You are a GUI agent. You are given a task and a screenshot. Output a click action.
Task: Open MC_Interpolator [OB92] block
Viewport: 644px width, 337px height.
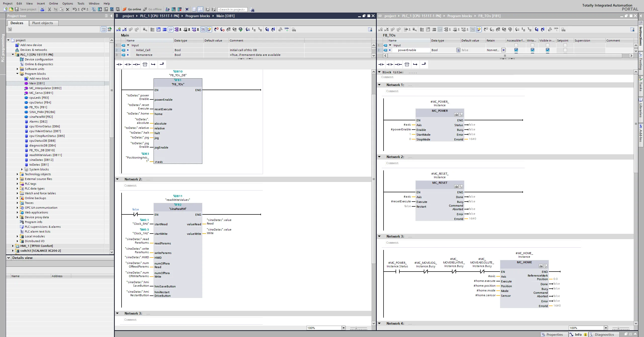click(45, 88)
